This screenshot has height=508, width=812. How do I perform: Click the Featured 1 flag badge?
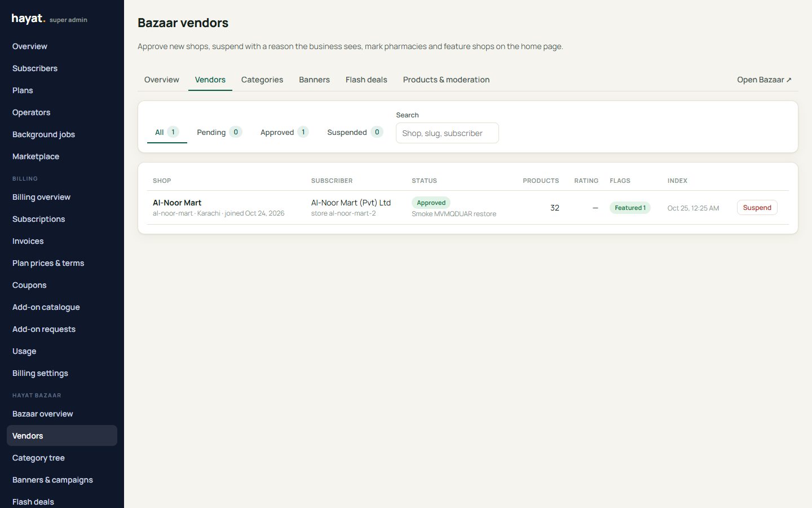(630, 208)
